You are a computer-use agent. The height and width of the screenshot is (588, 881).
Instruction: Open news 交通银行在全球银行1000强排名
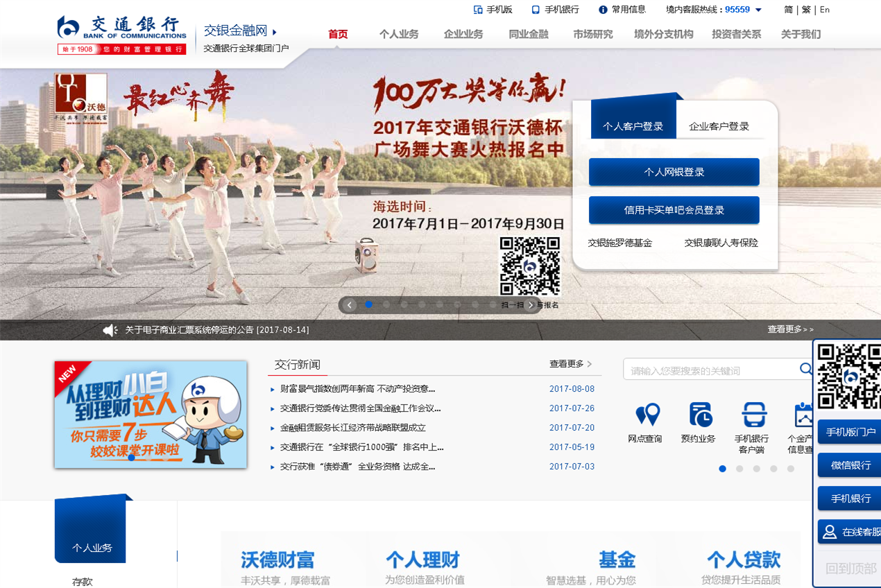tap(362, 447)
